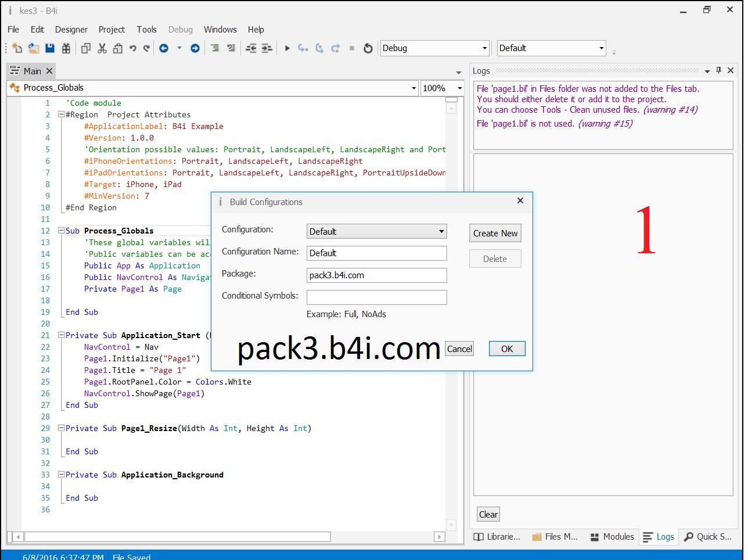
Task: Collapse the Application_Start sub
Action: point(61,335)
